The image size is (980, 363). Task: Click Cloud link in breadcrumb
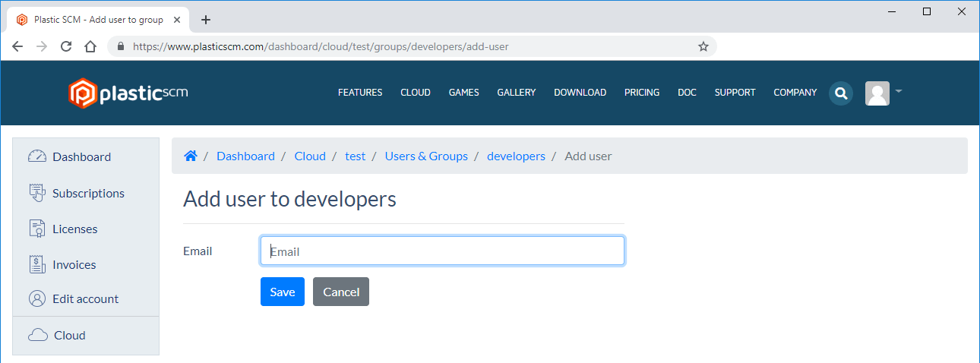(310, 156)
